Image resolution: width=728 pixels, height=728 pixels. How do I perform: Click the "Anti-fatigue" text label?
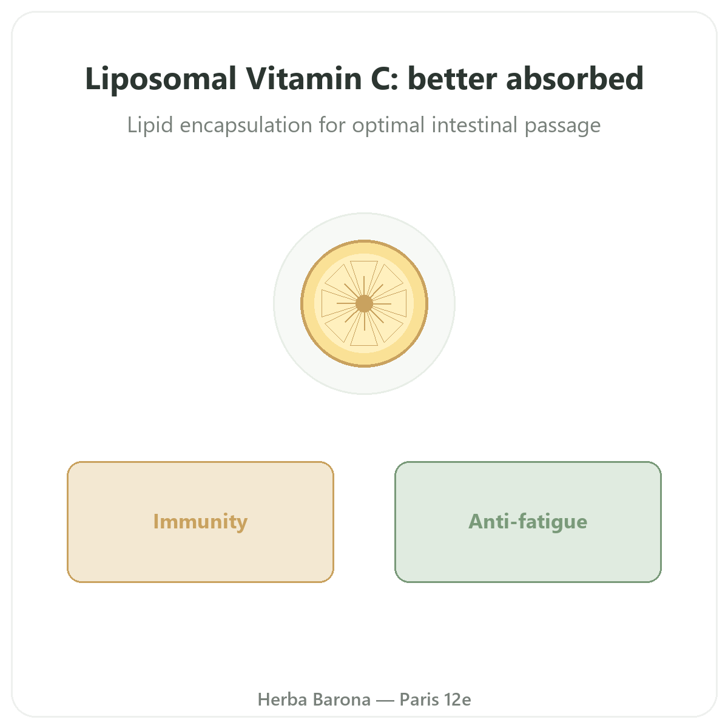[x=528, y=522]
